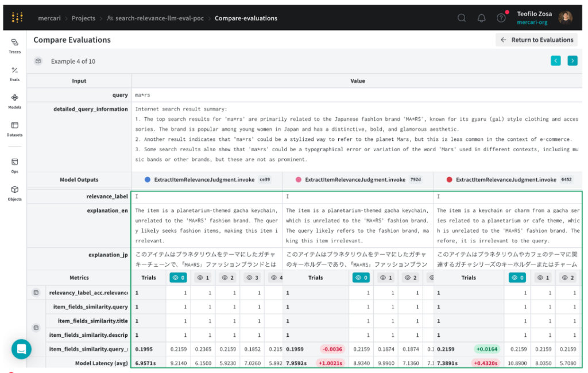Open the search icon in top bar

(x=462, y=18)
